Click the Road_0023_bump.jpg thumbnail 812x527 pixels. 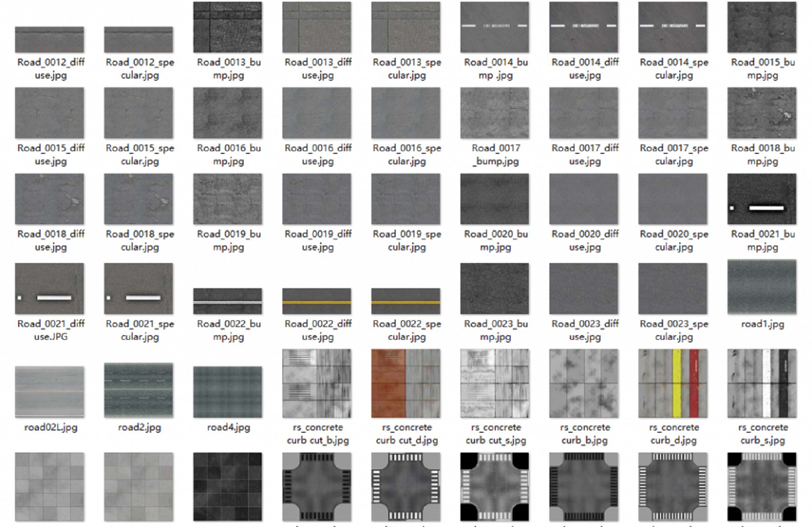click(x=495, y=289)
